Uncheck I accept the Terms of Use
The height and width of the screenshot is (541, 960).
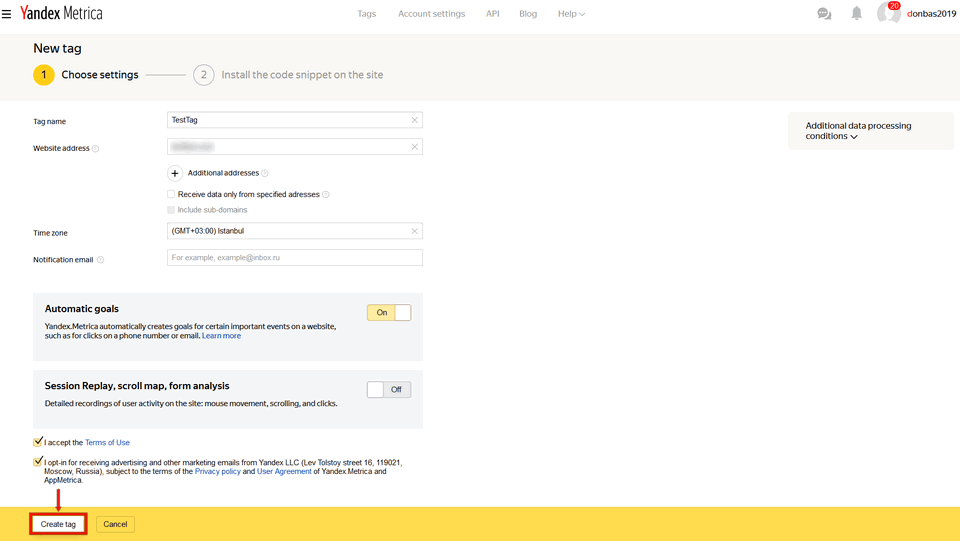point(38,441)
